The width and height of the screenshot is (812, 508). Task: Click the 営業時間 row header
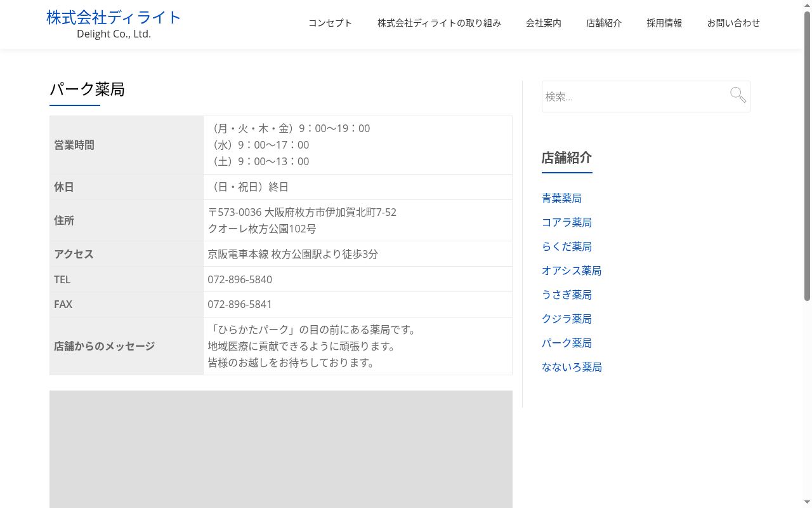coord(126,145)
